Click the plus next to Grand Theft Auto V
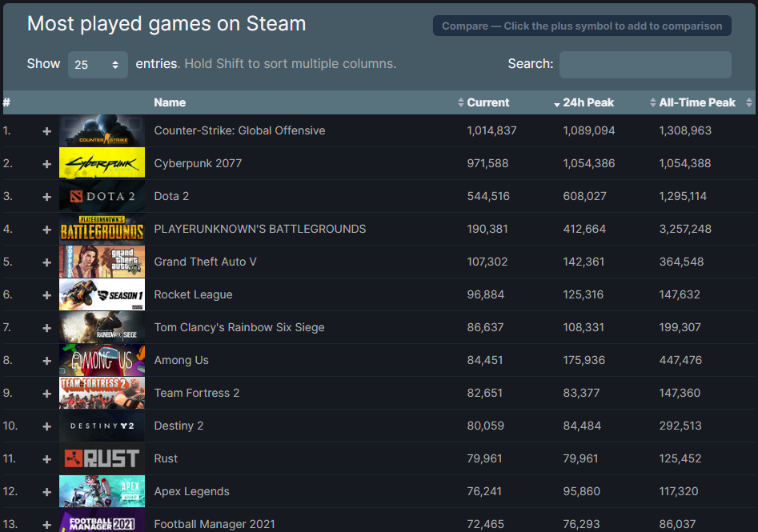758x532 pixels. coord(47,262)
